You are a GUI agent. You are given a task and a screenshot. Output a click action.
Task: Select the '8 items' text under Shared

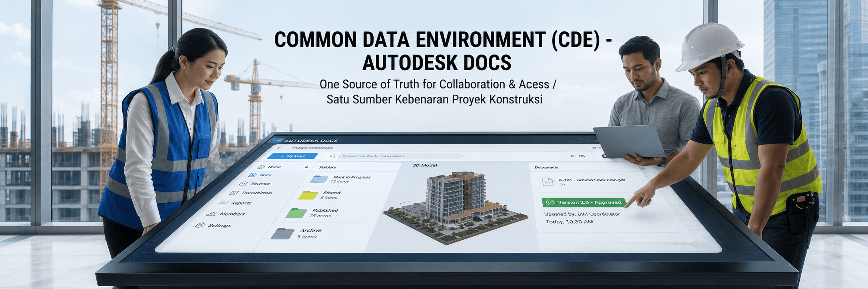pyautogui.click(x=329, y=198)
